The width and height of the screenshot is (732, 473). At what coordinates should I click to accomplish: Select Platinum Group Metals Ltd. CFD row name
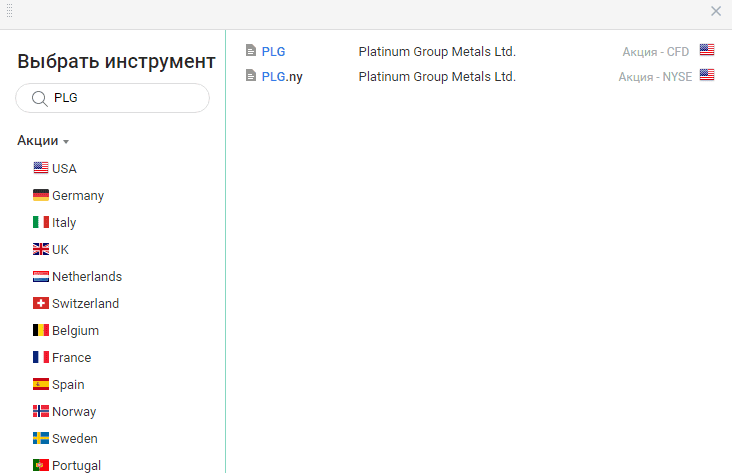[x=437, y=52]
